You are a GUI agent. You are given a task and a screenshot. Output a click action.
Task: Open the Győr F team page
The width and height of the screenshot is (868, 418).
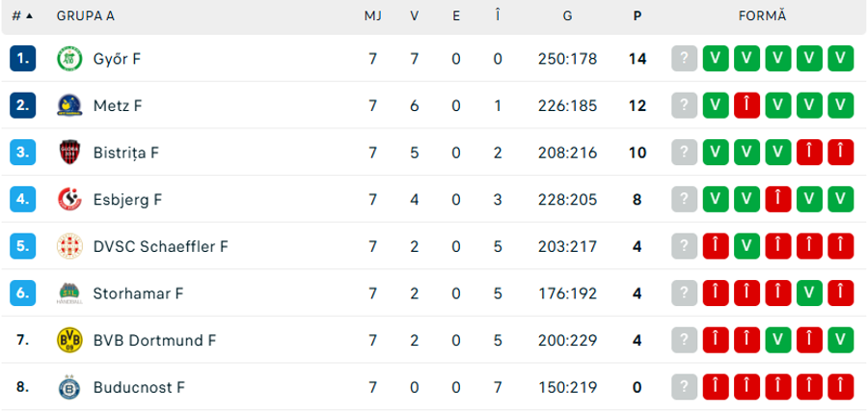(x=117, y=58)
